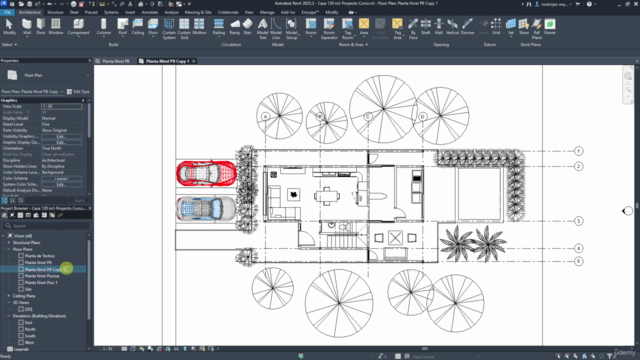Select the Stair tool
The height and width of the screenshot is (360, 640).
247,27
